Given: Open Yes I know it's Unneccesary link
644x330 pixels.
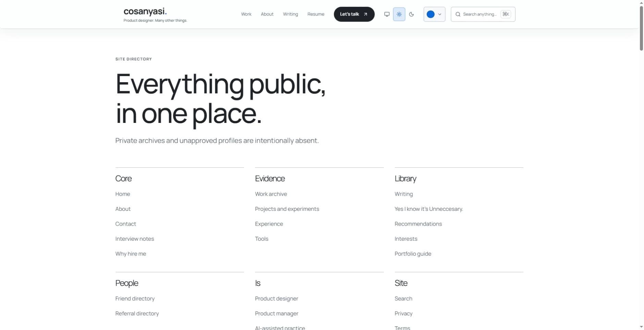Looking at the screenshot, I should (x=429, y=209).
